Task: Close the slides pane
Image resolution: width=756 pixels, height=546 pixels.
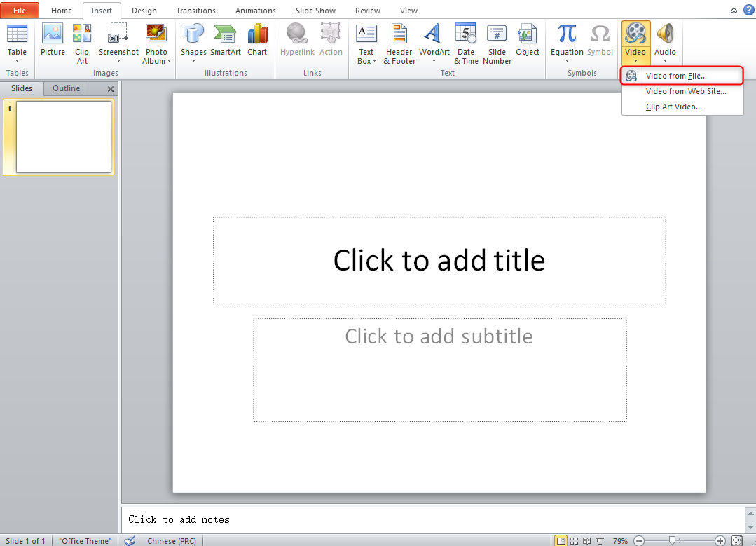Action: pos(111,89)
